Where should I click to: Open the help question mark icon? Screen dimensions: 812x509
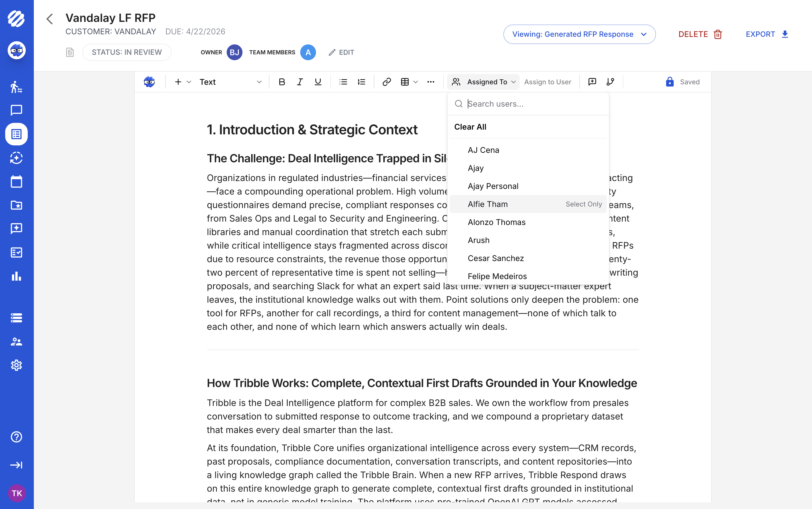click(x=16, y=437)
